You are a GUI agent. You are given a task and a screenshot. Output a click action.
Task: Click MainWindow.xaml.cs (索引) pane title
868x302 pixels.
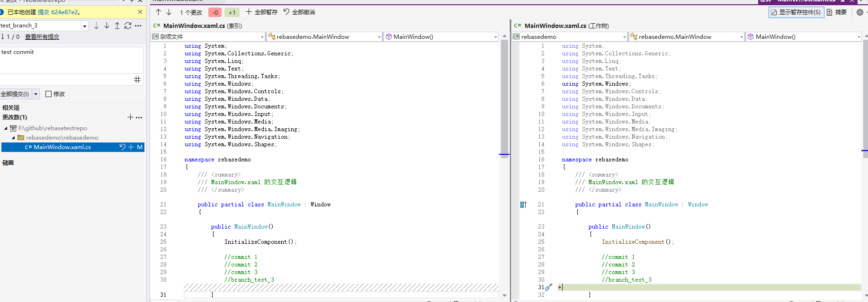[x=203, y=26]
